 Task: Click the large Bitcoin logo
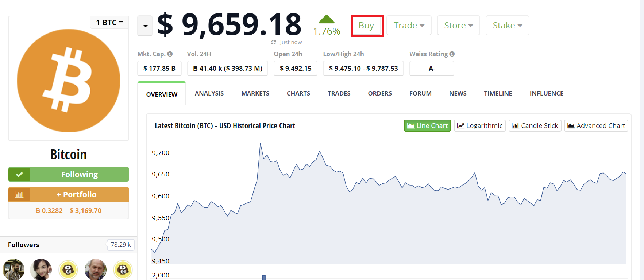pyautogui.click(x=69, y=81)
